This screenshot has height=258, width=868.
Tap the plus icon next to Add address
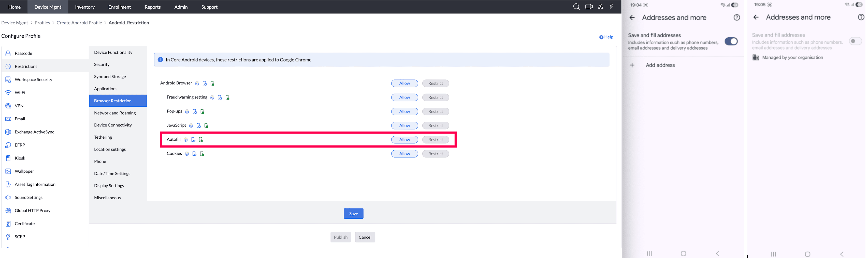point(632,65)
